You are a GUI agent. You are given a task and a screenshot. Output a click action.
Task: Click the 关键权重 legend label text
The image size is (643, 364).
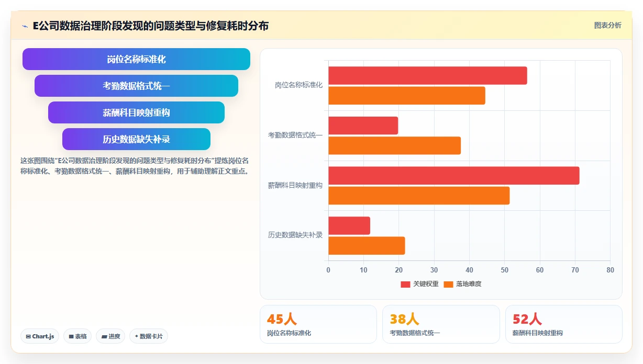coord(426,284)
